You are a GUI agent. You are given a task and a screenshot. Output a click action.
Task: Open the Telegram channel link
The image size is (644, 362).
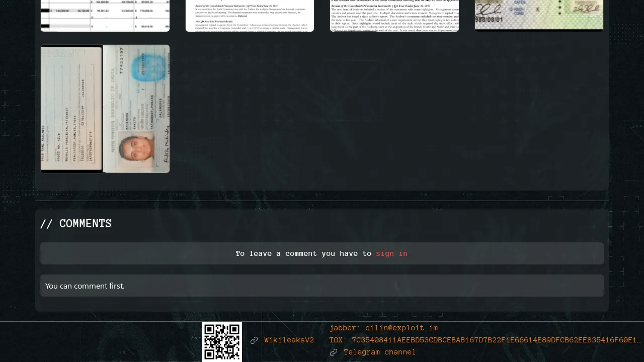coord(379,352)
